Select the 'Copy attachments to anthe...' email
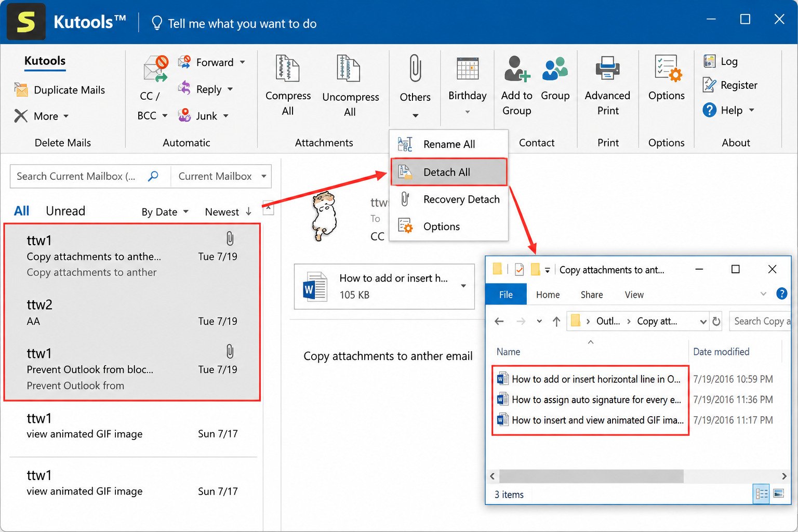The image size is (798, 532). point(132,256)
